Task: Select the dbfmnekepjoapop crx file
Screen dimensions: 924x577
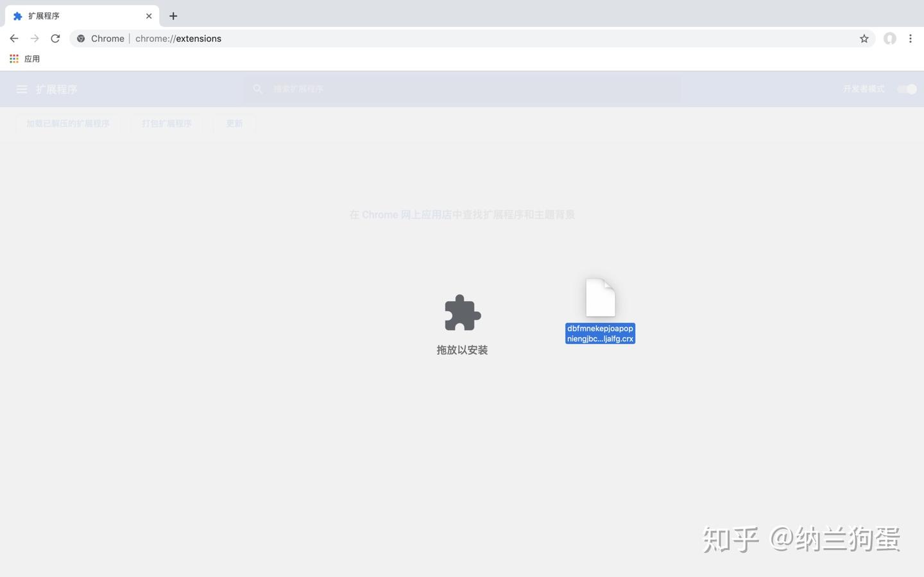Action: (x=599, y=308)
